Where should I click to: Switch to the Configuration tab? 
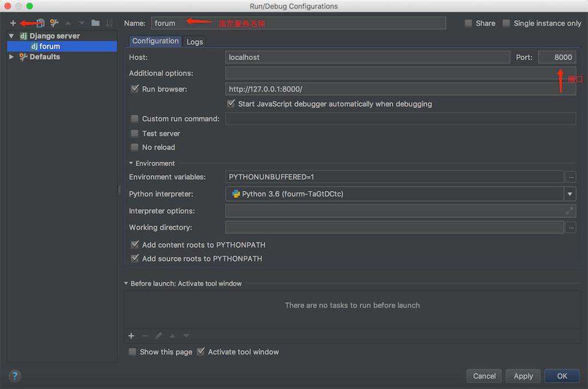tap(155, 41)
